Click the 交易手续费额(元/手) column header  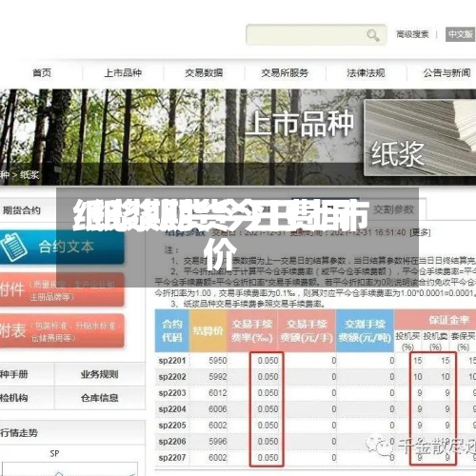307,330
